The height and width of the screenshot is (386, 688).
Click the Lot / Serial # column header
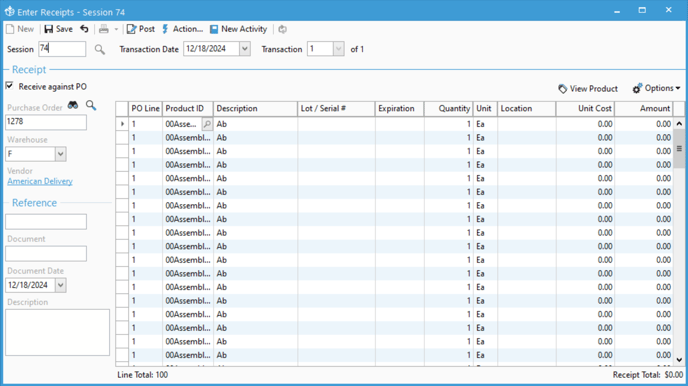tap(337, 108)
